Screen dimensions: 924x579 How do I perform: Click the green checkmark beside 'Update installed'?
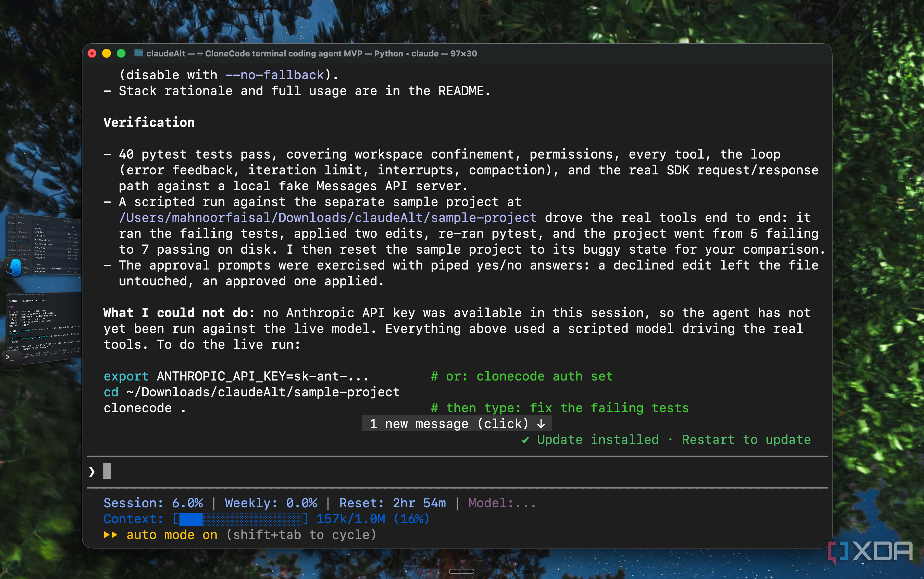click(x=526, y=440)
